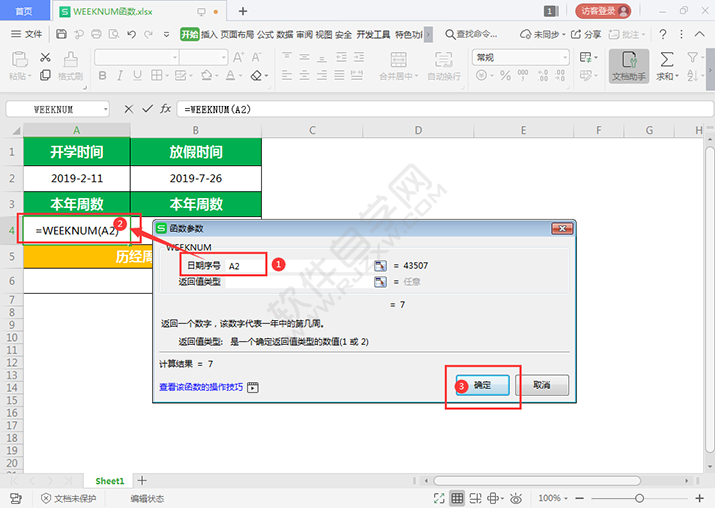
Task: Click the zoom slider handle
Action: [639, 498]
